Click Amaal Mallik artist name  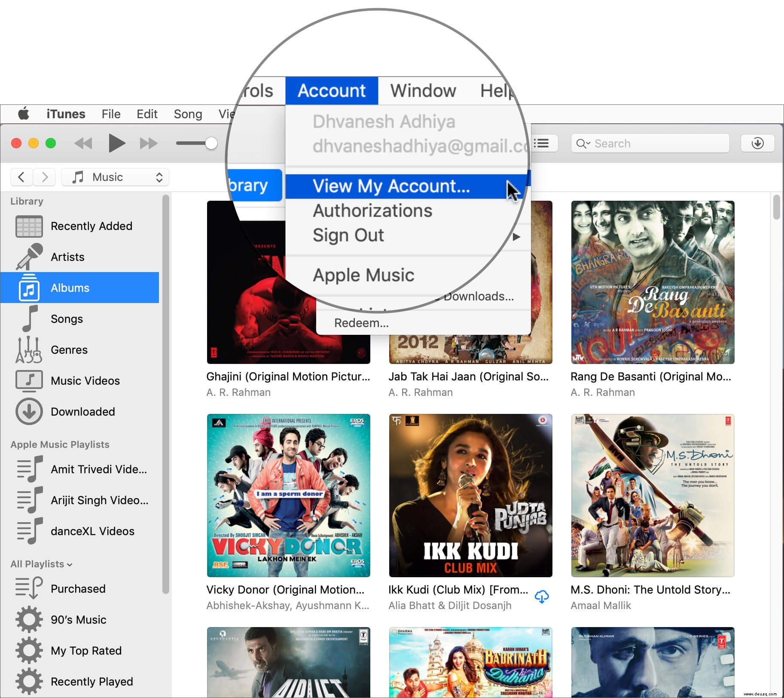(x=601, y=605)
